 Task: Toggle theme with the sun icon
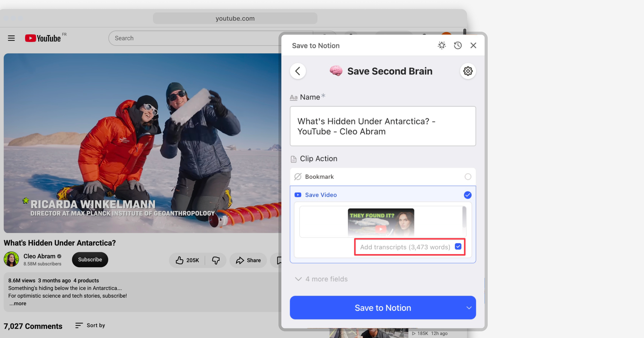(442, 46)
